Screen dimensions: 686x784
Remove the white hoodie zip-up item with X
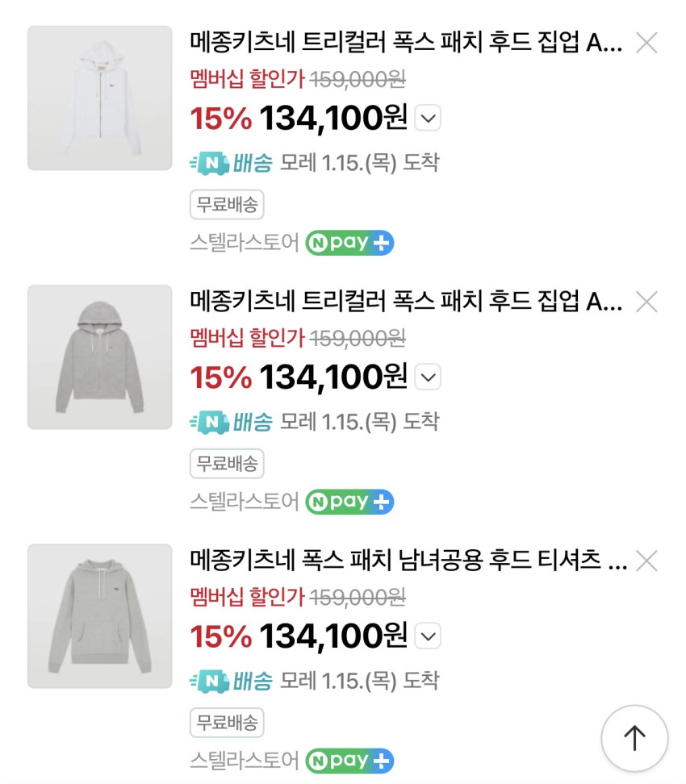[x=646, y=43]
